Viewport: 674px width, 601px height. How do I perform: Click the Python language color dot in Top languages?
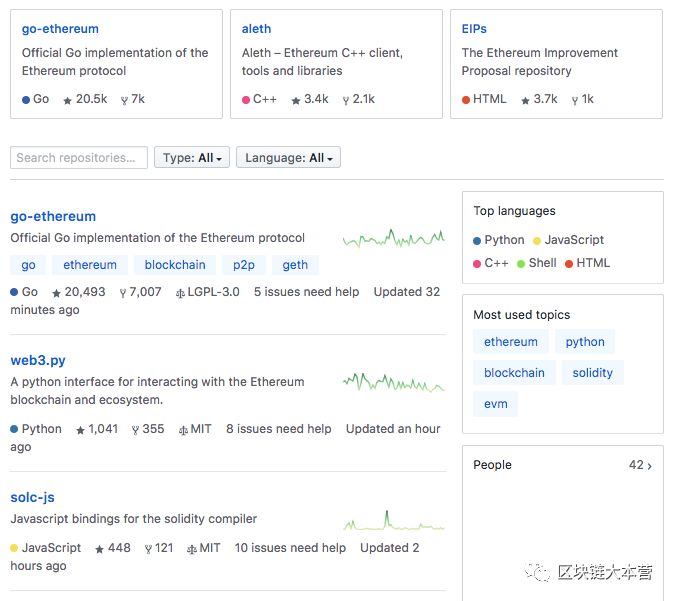click(x=477, y=241)
